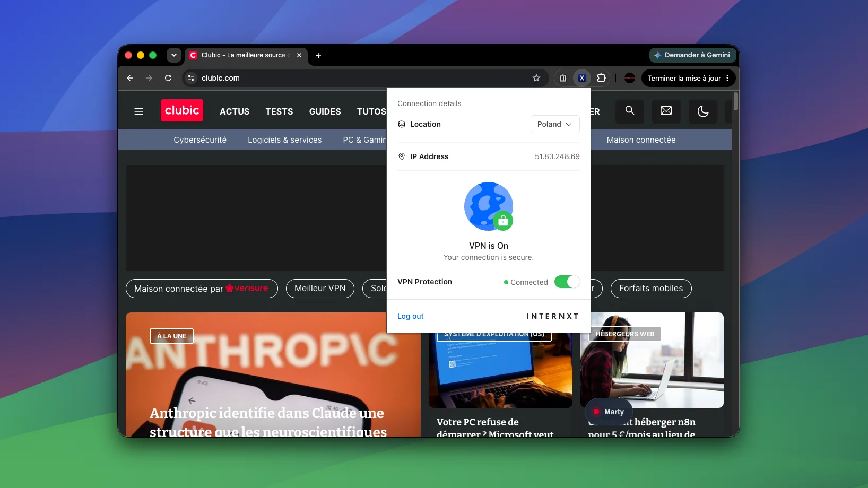This screenshot has width=868, height=488.
Task: Open the TESTS menu
Action: click(x=279, y=111)
